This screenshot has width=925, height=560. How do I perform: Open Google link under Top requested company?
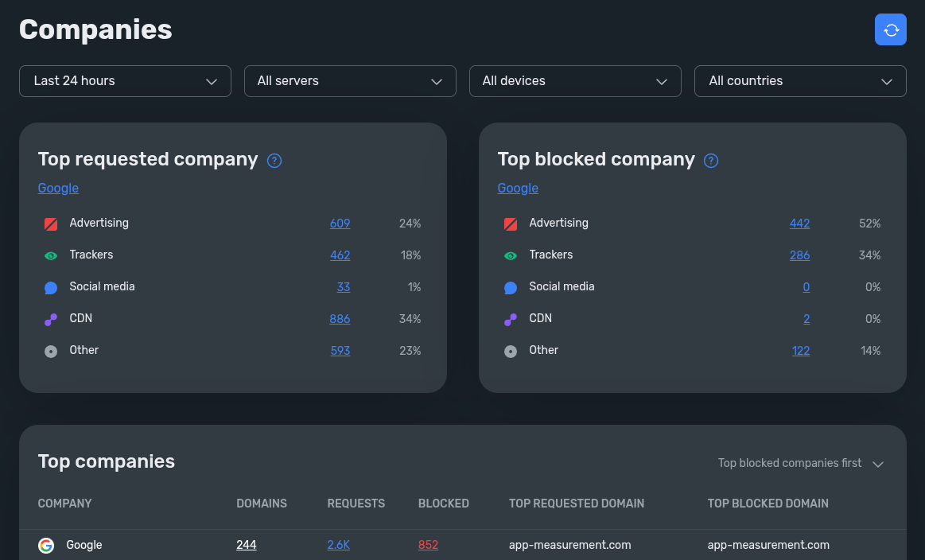click(58, 188)
